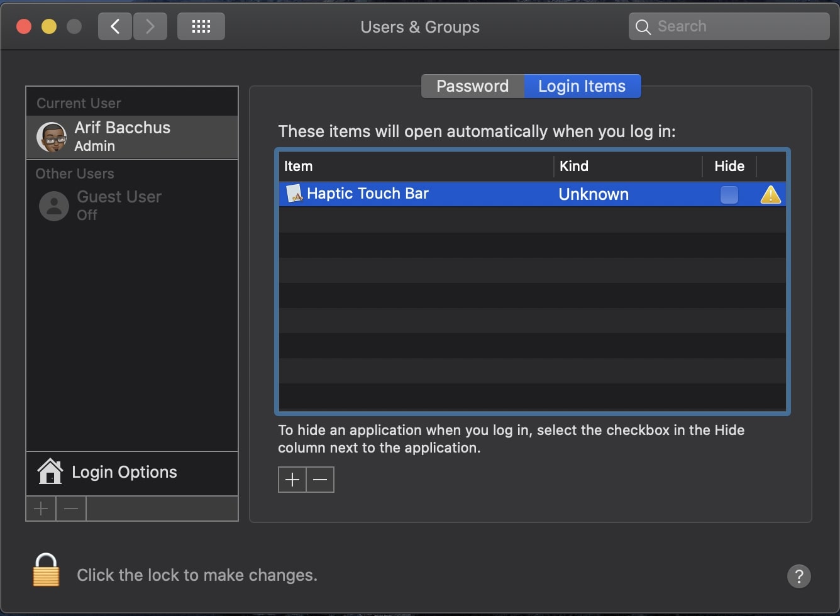
Task: Focus the Search field
Action: pos(729,26)
